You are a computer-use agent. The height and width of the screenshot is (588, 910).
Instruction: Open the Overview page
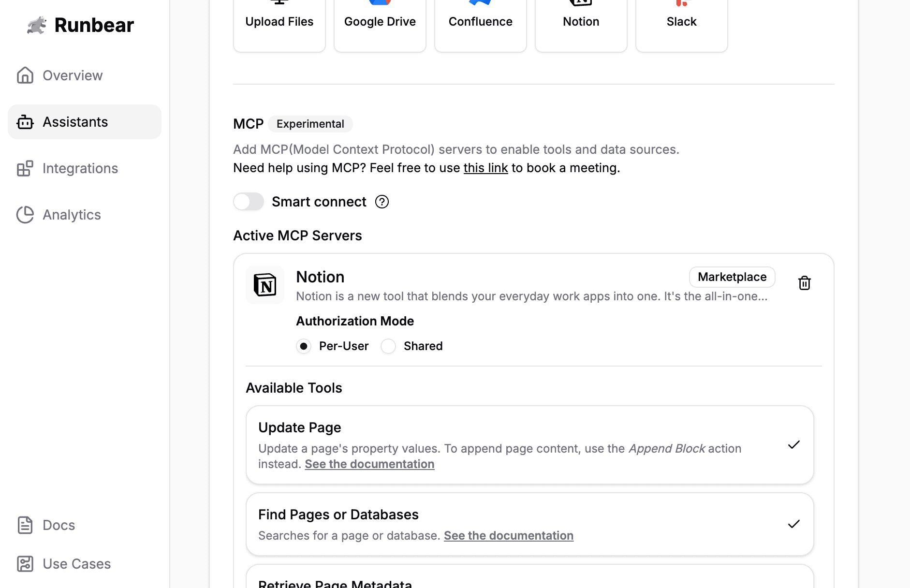click(73, 75)
